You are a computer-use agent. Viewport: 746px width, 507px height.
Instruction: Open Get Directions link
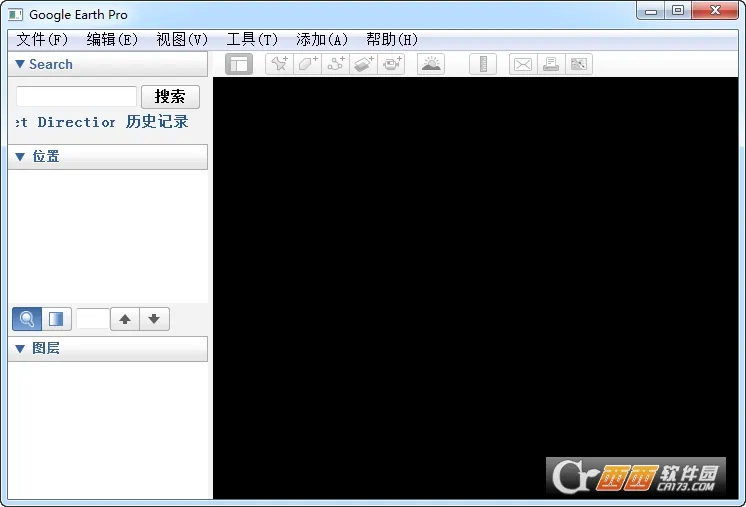[x=65, y=122]
